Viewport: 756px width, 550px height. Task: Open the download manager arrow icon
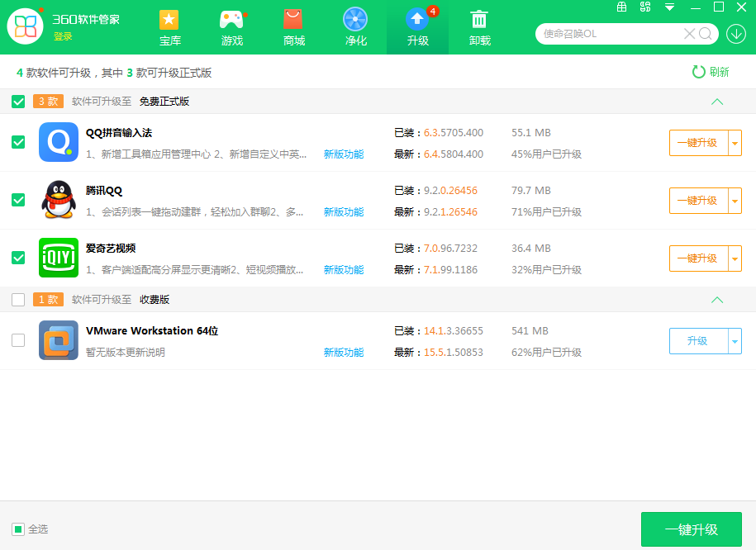(x=735, y=34)
